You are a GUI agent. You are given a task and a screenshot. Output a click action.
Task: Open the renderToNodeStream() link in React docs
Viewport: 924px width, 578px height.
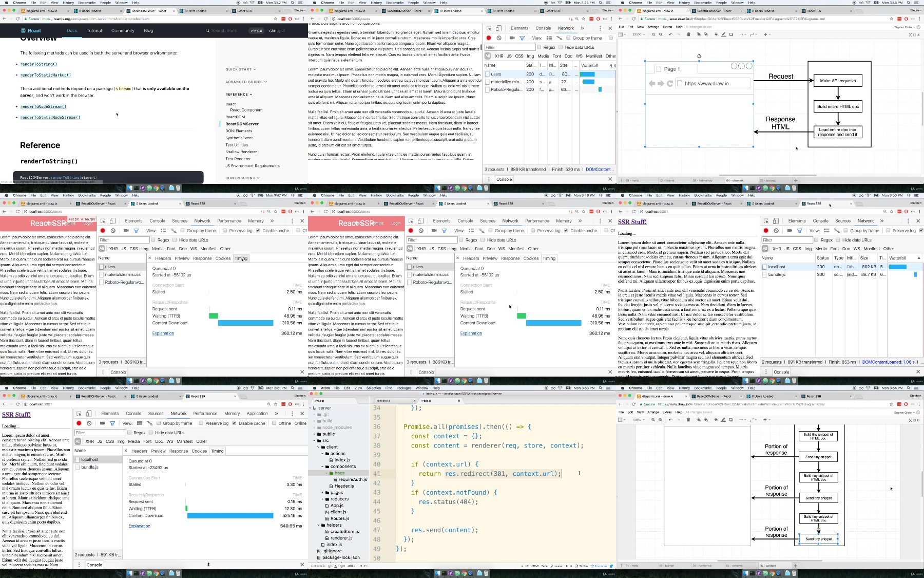click(x=43, y=106)
